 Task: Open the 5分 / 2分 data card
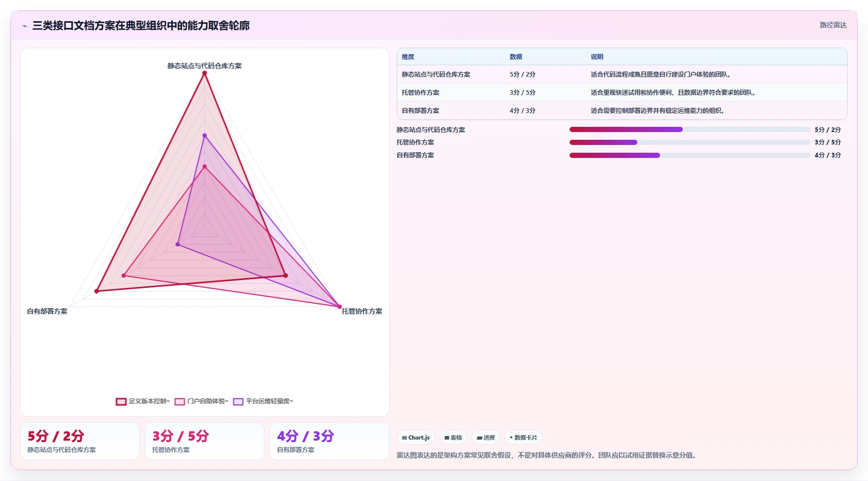(x=80, y=441)
